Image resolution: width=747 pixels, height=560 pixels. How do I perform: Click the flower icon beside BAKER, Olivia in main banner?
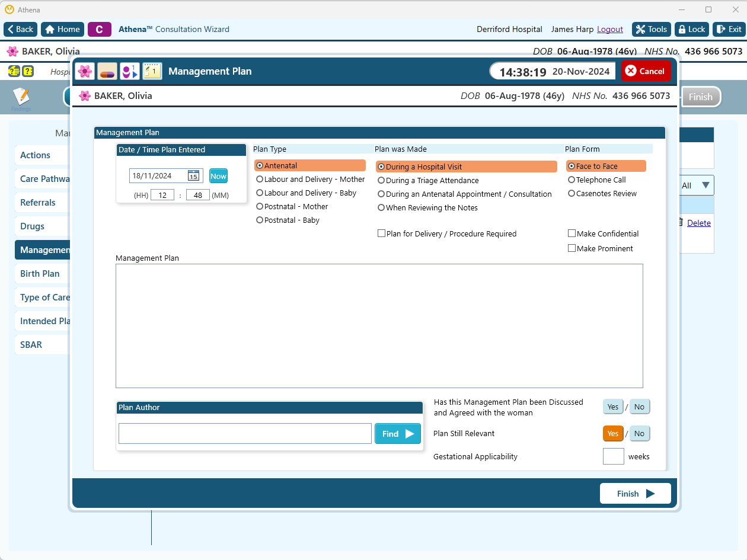(x=12, y=51)
